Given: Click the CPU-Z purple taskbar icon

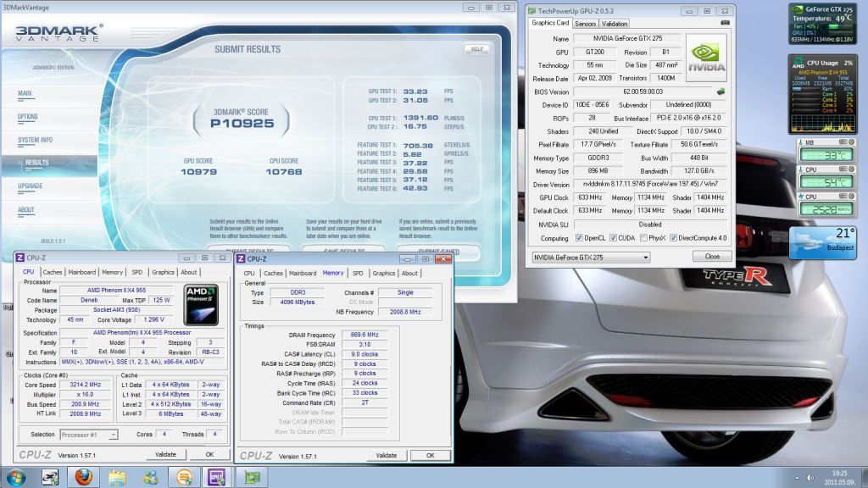Looking at the screenshot, I should pos(216,477).
